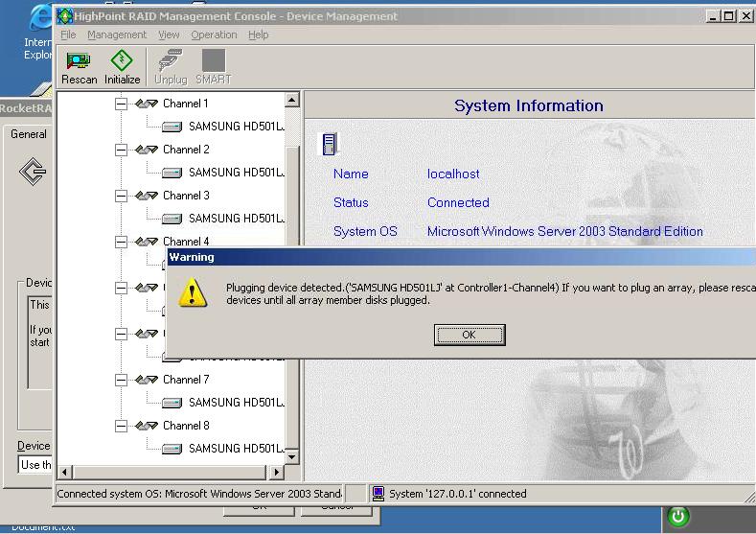Collapse the Channel 8 tree node

click(x=121, y=426)
